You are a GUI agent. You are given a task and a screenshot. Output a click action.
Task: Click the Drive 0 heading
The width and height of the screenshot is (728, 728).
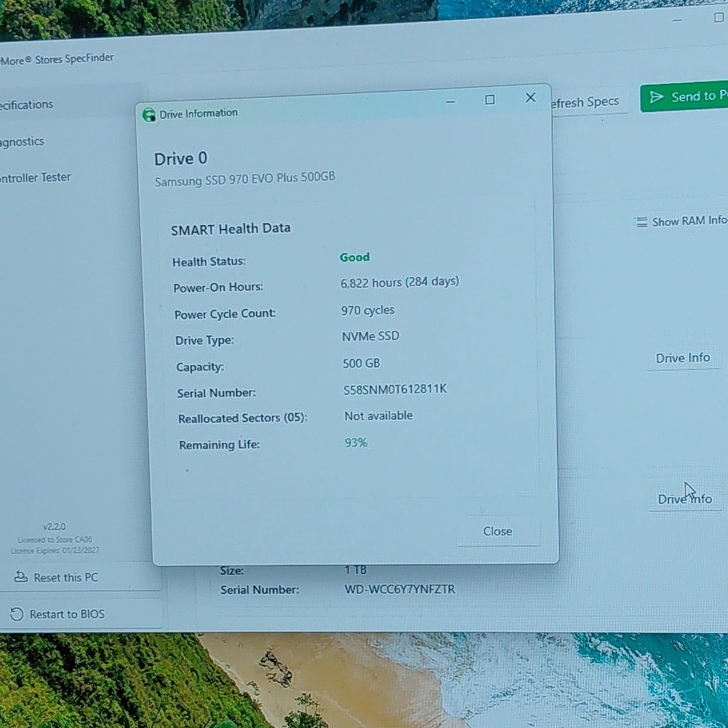click(181, 159)
